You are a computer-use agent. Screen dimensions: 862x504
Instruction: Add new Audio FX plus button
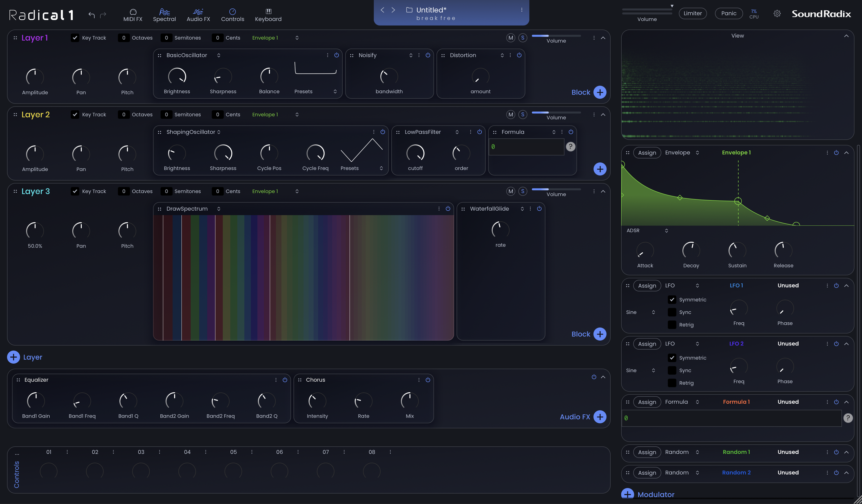(x=600, y=417)
